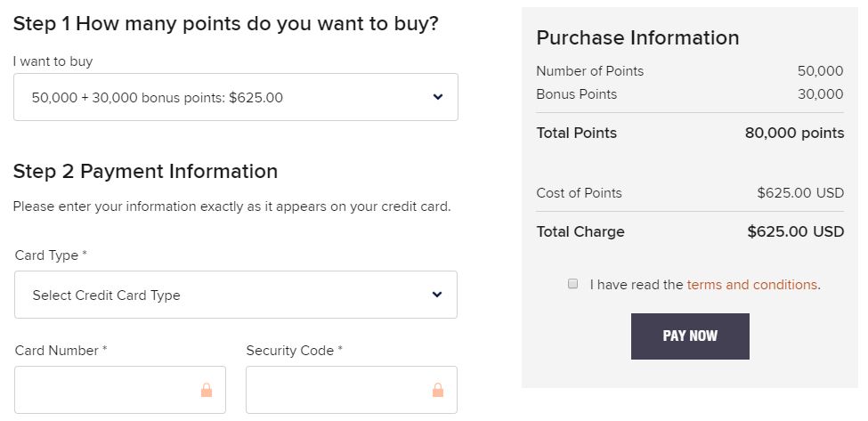
Task: Click the chevron arrow of Card Type dropdown
Action: click(x=437, y=295)
